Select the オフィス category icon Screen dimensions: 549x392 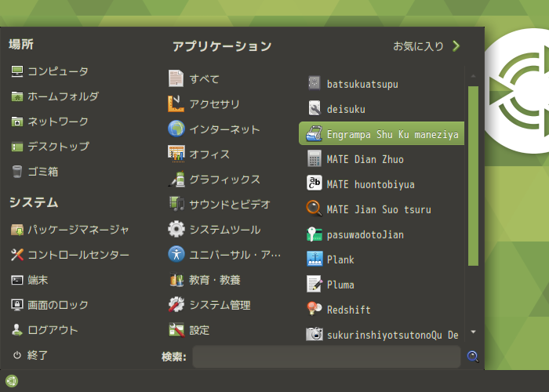[176, 154]
